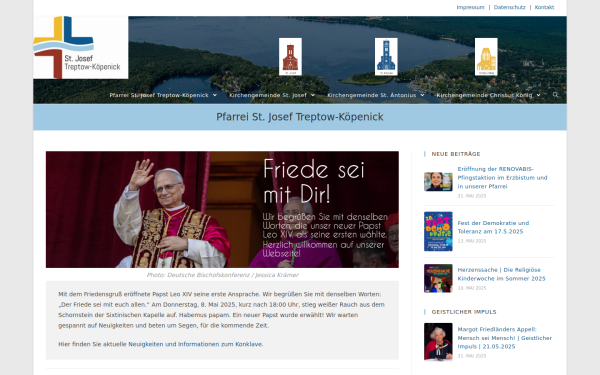The width and height of the screenshot is (600, 375).
Task: Open the Kirchengemeinde St. Antonius menu item
Action: pyautogui.click(x=372, y=95)
